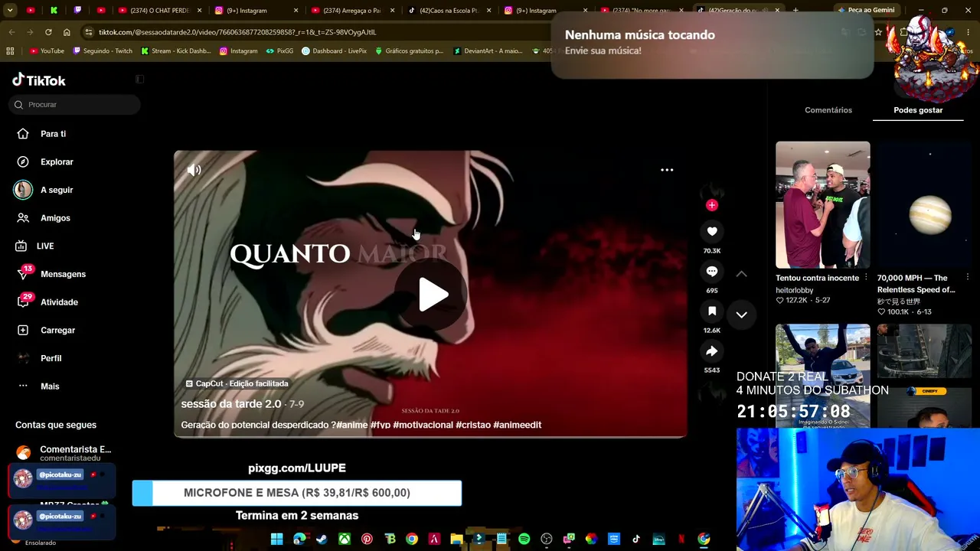Viewport: 980px width, 551px height.
Task: Open the YouTube bookmark
Action: [47, 51]
